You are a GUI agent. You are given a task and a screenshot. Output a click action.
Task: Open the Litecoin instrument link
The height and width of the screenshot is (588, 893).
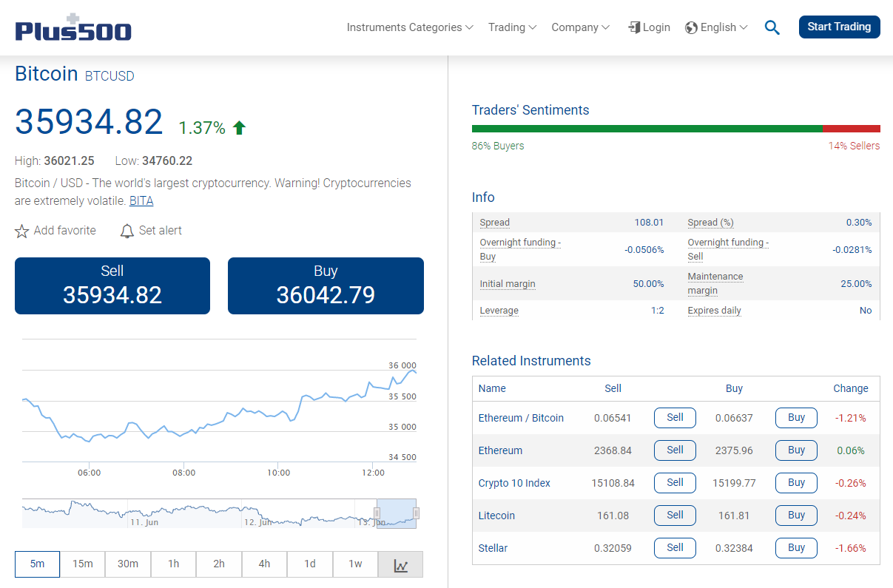point(496,516)
